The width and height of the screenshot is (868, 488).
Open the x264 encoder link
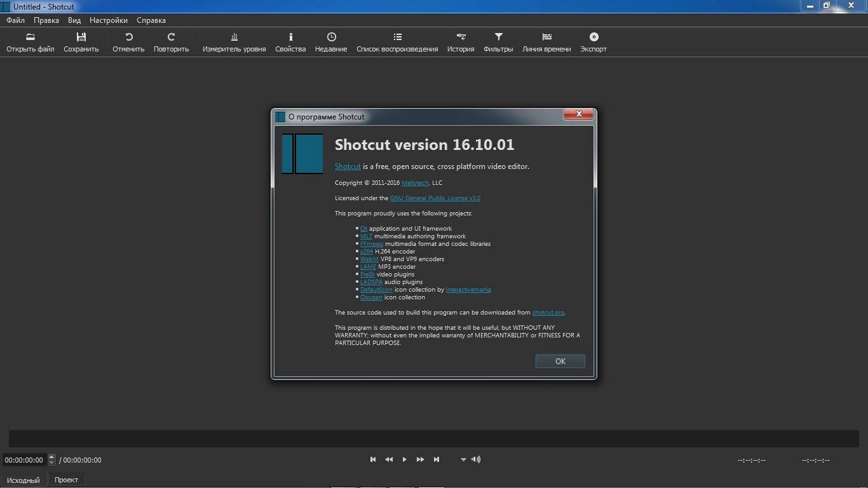click(x=367, y=252)
